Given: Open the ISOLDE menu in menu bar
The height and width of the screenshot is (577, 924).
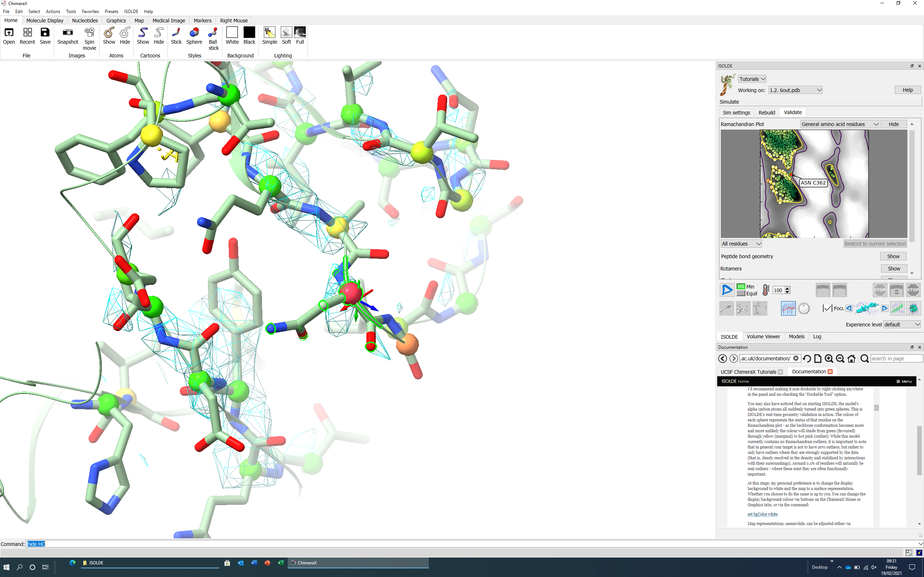Looking at the screenshot, I should click(131, 12).
